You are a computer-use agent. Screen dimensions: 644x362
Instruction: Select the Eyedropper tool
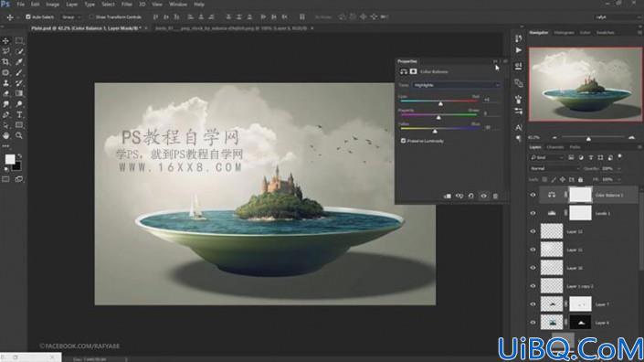point(19,62)
